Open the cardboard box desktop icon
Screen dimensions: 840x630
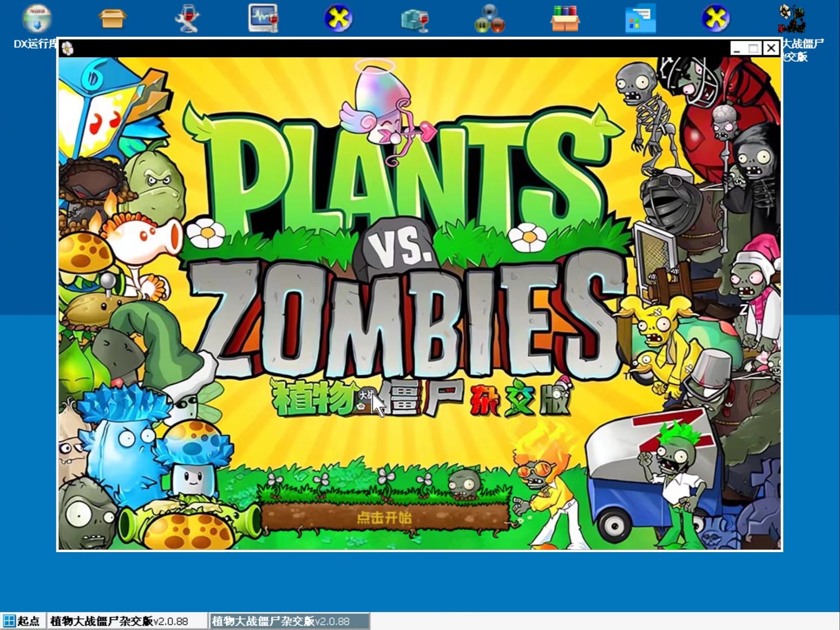(x=112, y=18)
